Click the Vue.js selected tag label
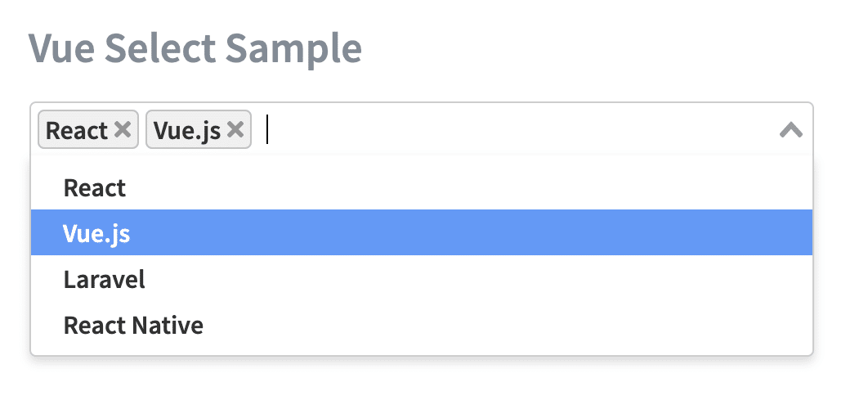The height and width of the screenshot is (414, 868). coord(187,130)
